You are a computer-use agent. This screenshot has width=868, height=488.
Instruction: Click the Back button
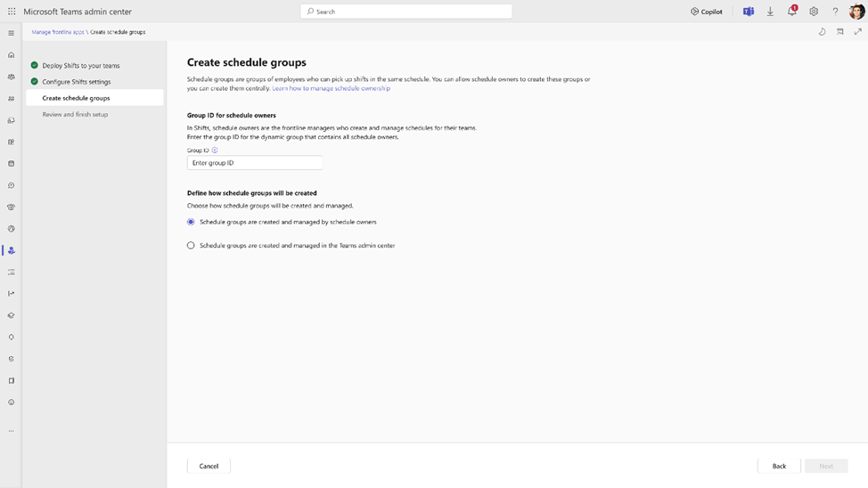click(779, 466)
